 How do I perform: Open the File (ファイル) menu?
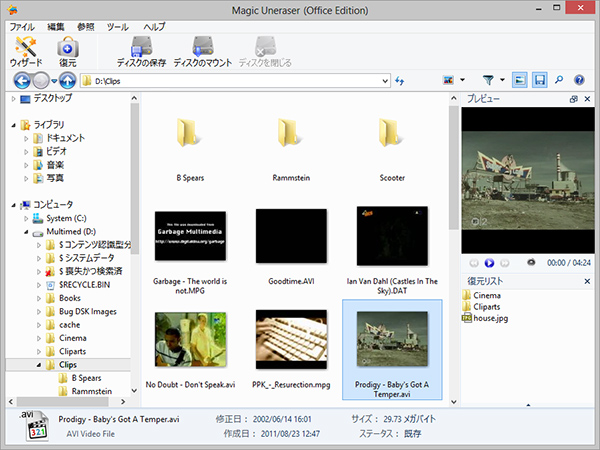pos(22,27)
